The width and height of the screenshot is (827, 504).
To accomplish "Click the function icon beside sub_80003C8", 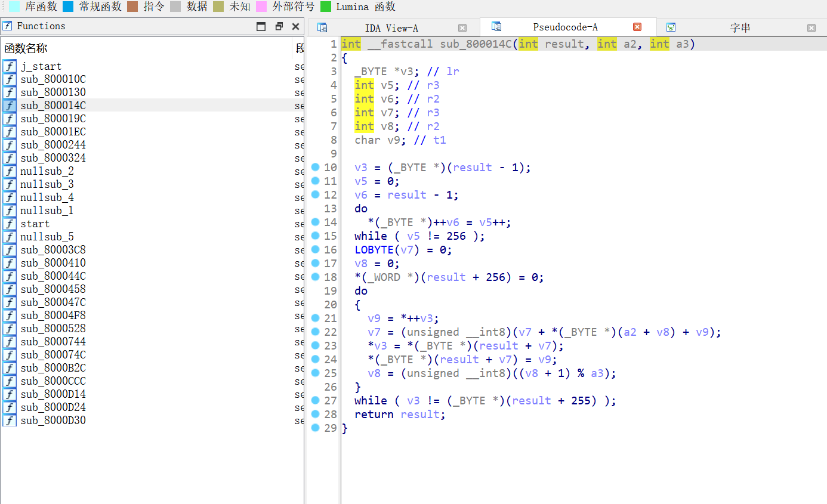I will [10, 250].
